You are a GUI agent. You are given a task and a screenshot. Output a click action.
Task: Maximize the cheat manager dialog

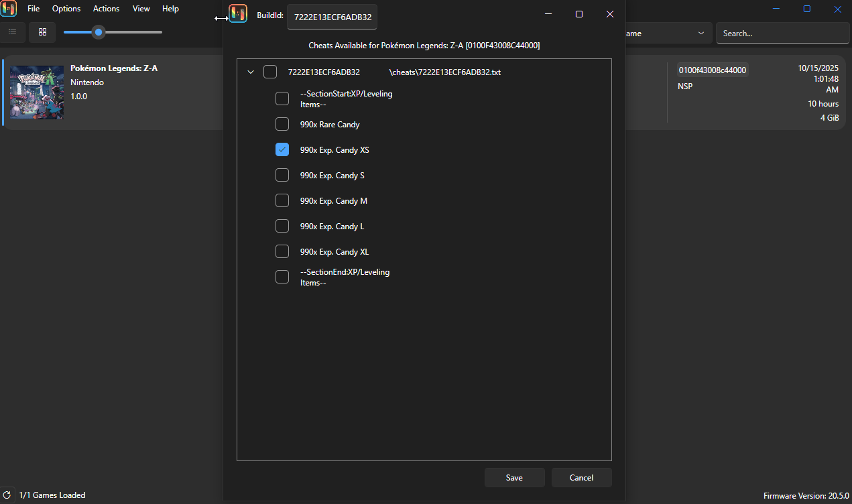579,14
